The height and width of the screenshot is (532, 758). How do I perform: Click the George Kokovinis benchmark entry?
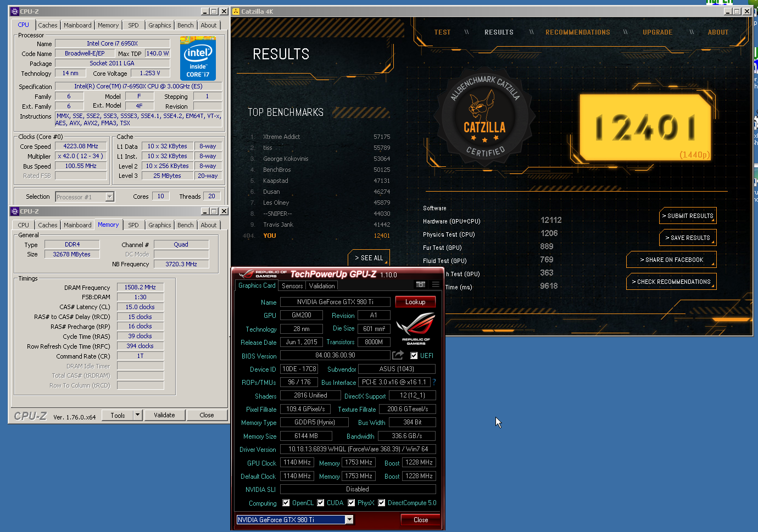pos(320,159)
